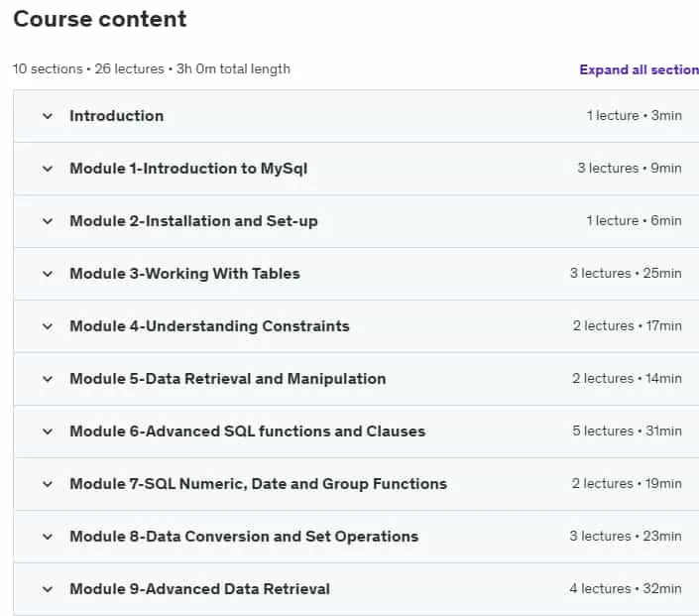This screenshot has height=616, width=699.
Task: Expand Module 4-Understanding Constraints chevron
Action: [x=48, y=326]
